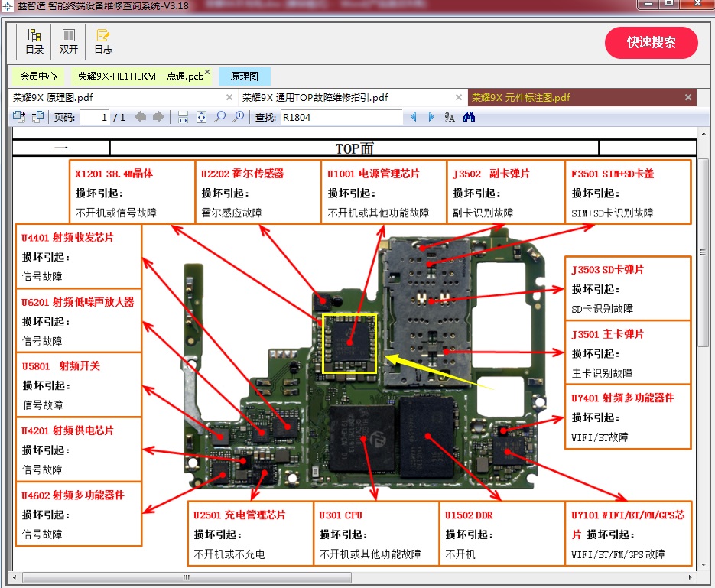Click the rotate page clockwise icon
Image resolution: width=715 pixels, height=588 pixels.
[19, 117]
